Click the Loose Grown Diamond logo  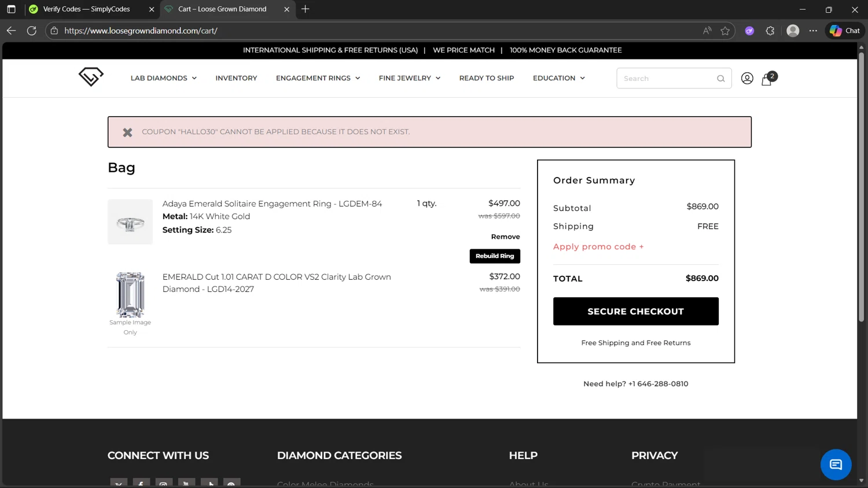click(x=91, y=76)
